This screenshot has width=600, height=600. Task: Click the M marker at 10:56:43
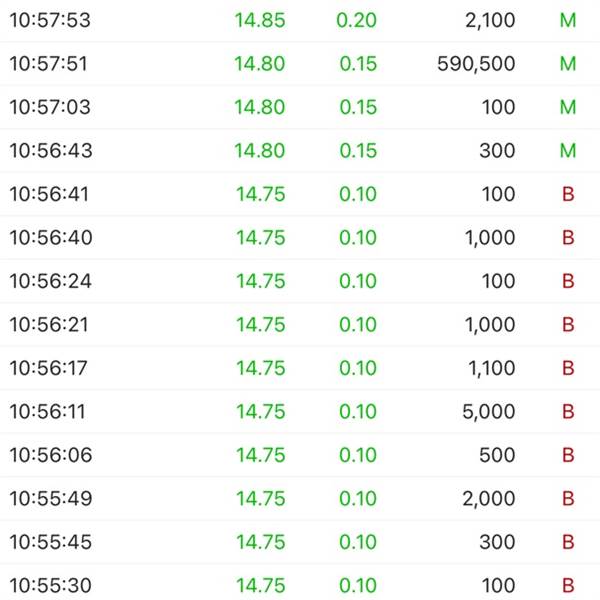568,151
